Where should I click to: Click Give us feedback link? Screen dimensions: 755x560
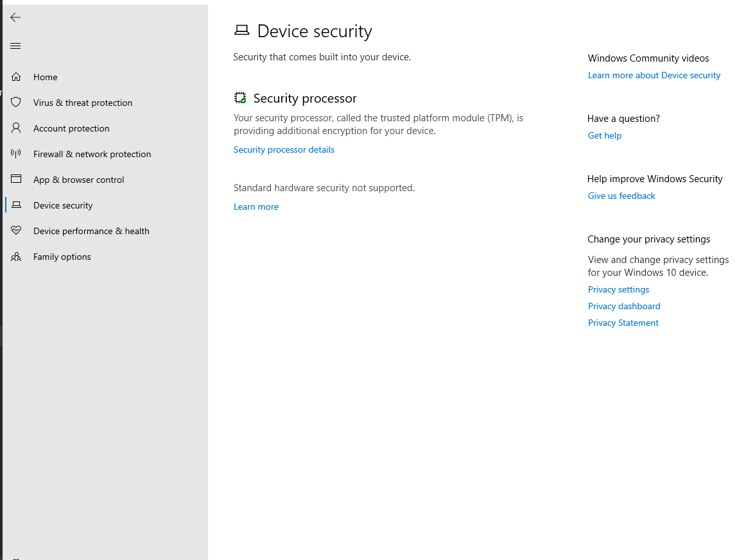(621, 196)
